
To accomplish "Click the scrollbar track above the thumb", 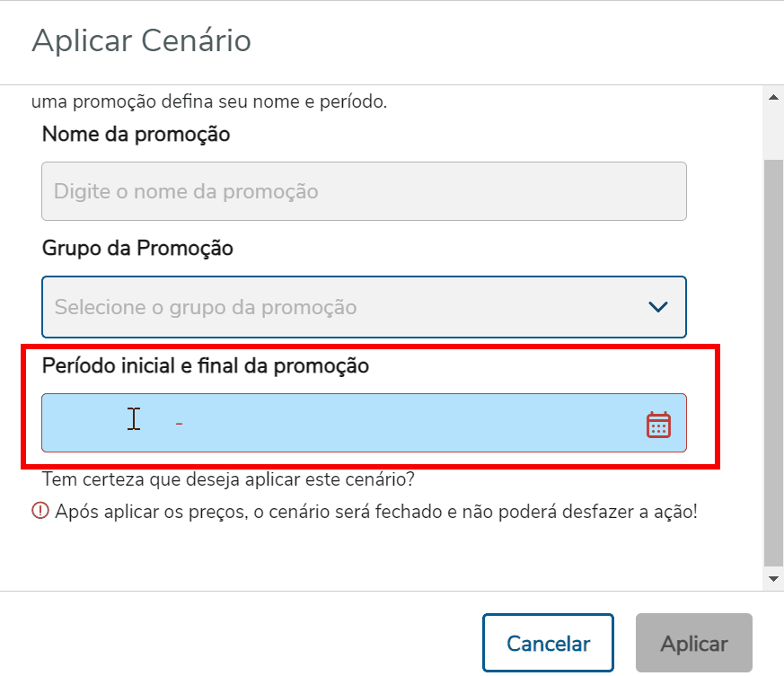I will (772, 130).
